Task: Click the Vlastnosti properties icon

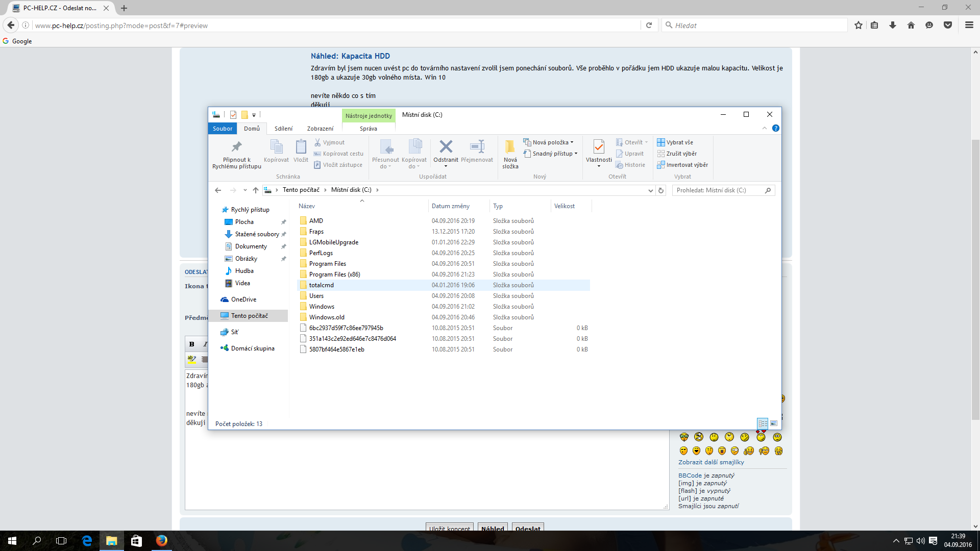Action: [x=599, y=147]
